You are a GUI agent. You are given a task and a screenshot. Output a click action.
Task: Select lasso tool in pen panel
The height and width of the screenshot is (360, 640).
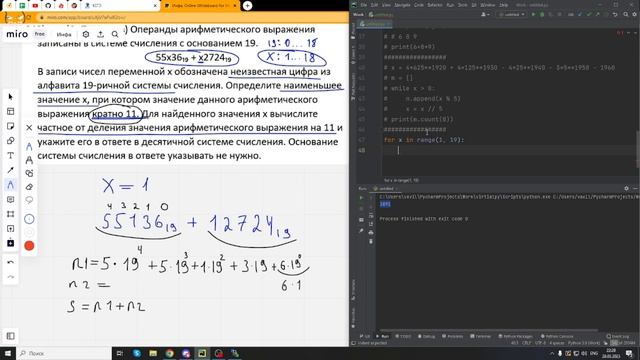tap(29, 200)
